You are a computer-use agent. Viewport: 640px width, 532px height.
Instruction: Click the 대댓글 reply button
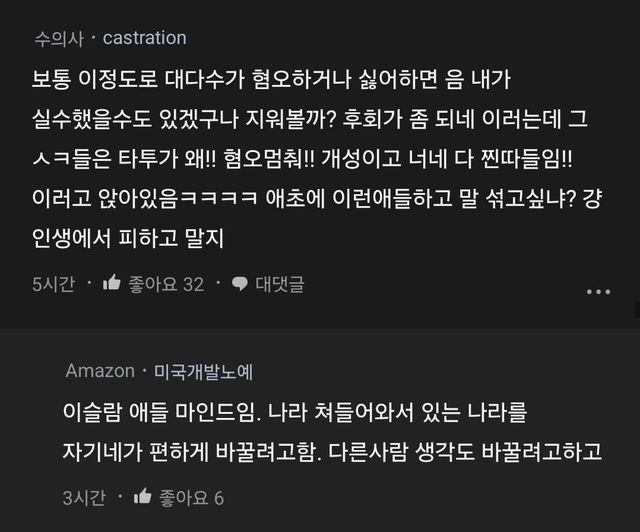coord(279,284)
